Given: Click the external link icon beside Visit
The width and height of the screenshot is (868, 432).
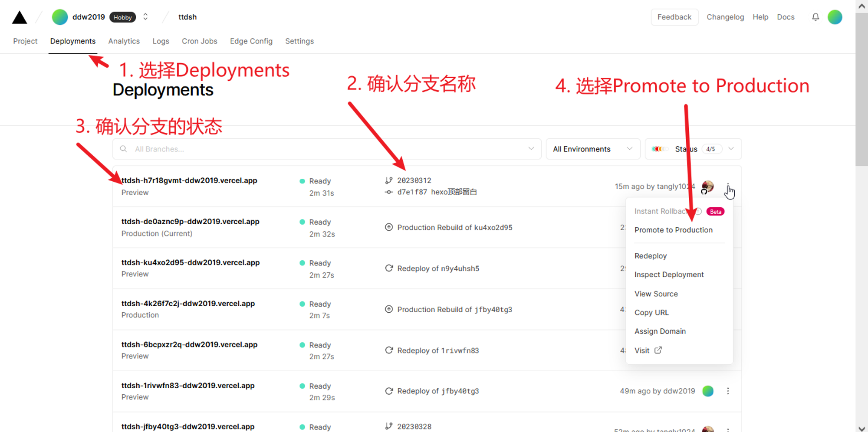Looking at the screenshot, I should click(x=658, y=350).
